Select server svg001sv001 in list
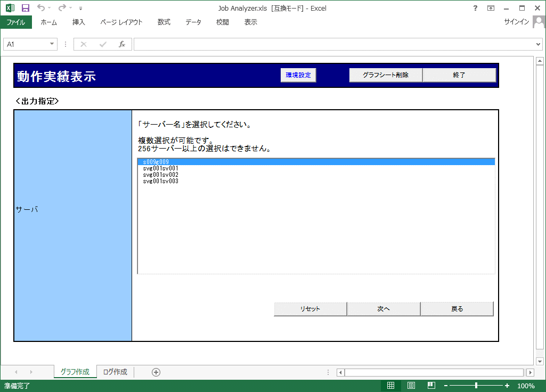Screen dimensions: 546x392 (x=316, y=168)
